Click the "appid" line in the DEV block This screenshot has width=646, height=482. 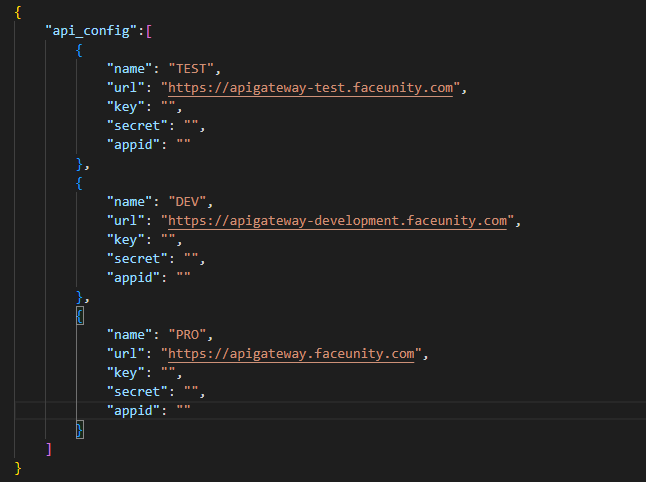(148, 278)
